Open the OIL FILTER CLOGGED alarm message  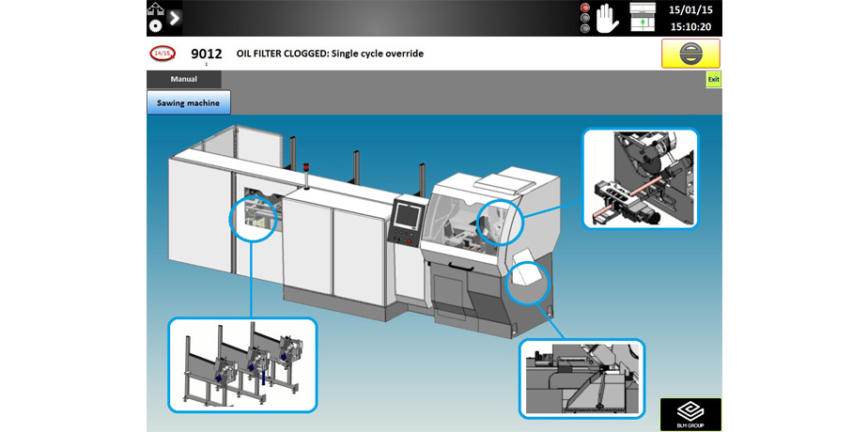click(330, 54)
